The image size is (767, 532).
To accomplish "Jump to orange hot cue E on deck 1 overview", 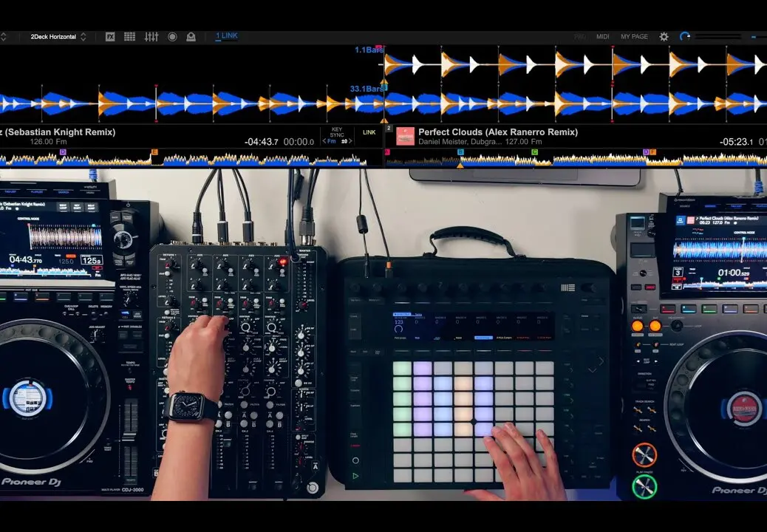I will coord(154,152).
